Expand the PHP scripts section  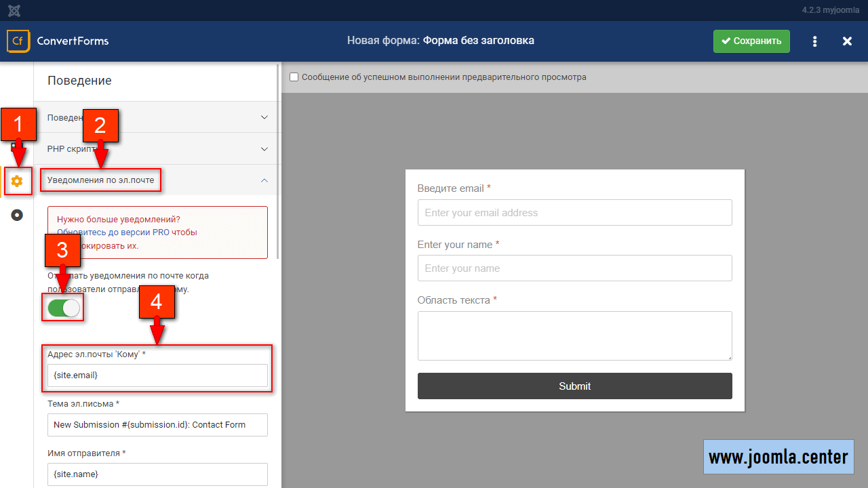264,149
